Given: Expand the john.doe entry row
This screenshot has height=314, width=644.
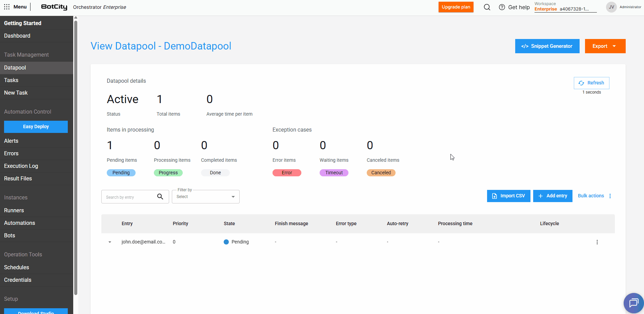Looking at the screenshot, I should [110, 242].
